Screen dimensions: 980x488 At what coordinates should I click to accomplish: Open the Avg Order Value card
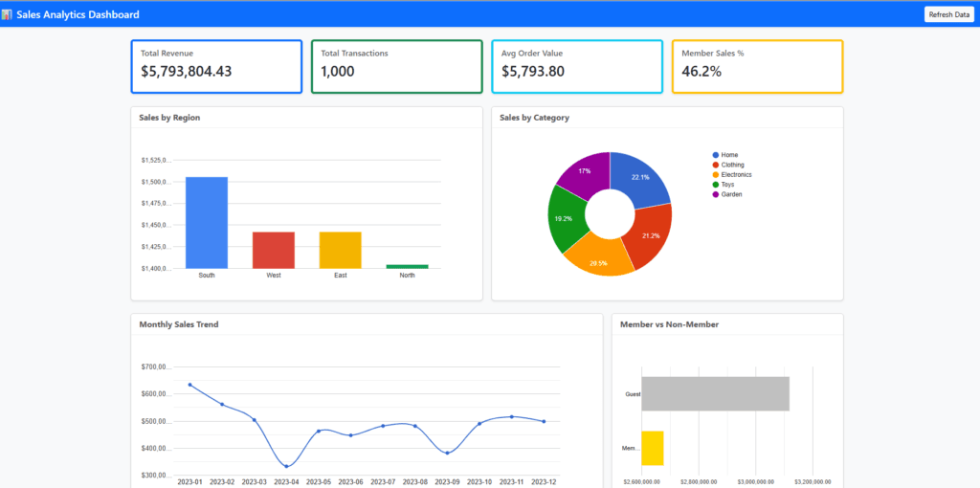577,66
